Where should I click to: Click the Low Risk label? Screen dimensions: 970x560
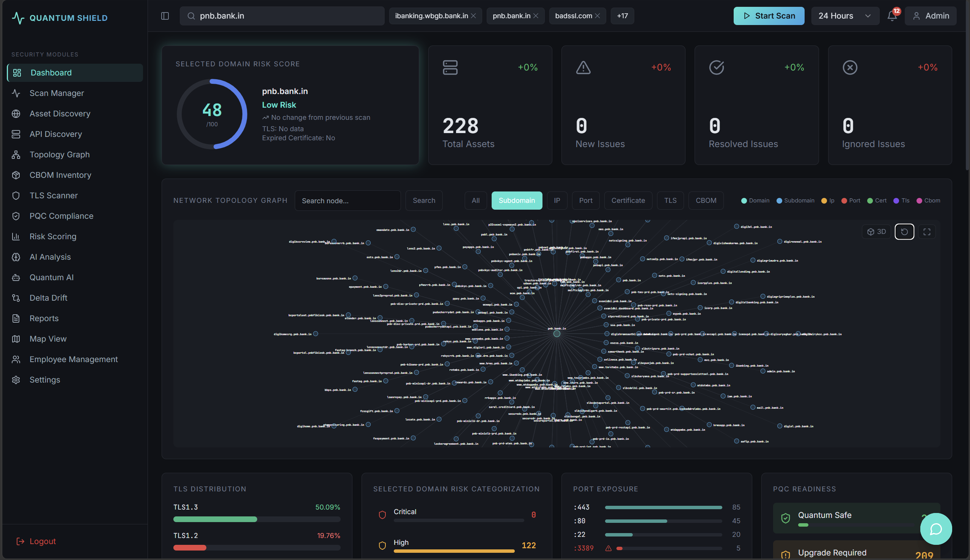tap(279, 105)
